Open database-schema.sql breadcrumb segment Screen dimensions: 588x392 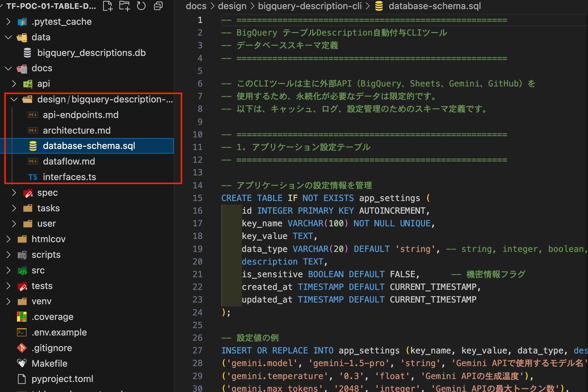(435, 6)
